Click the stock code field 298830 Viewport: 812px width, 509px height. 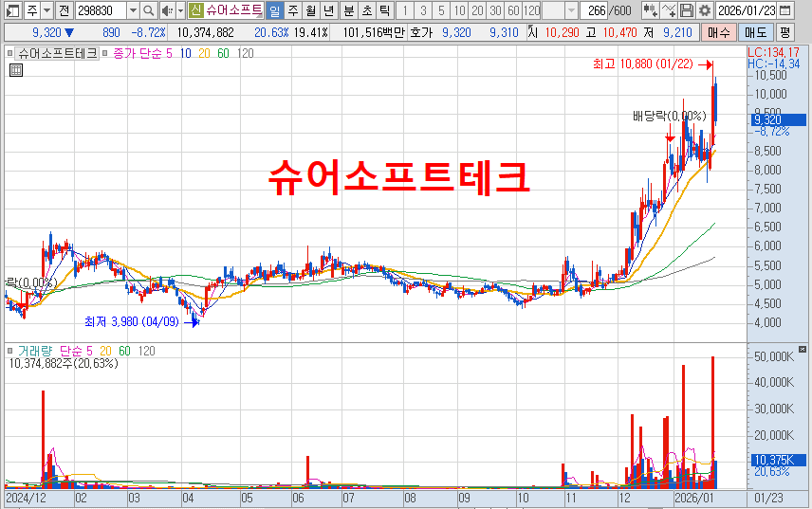pos(101,10)
